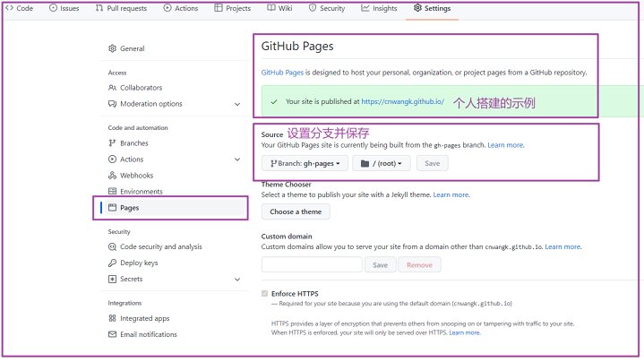
Task: Click the Moderation options comment icon
Action: click(112, 104)
